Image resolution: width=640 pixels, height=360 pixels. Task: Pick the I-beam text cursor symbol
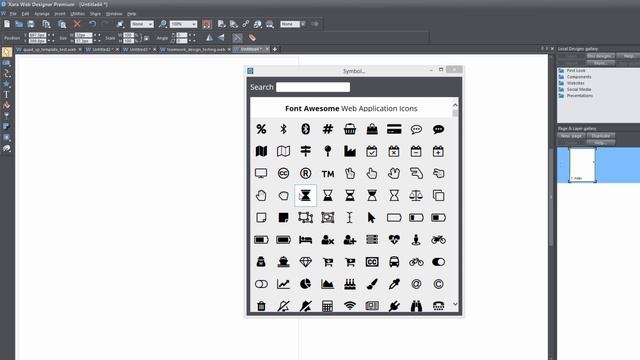coord(349,218)
